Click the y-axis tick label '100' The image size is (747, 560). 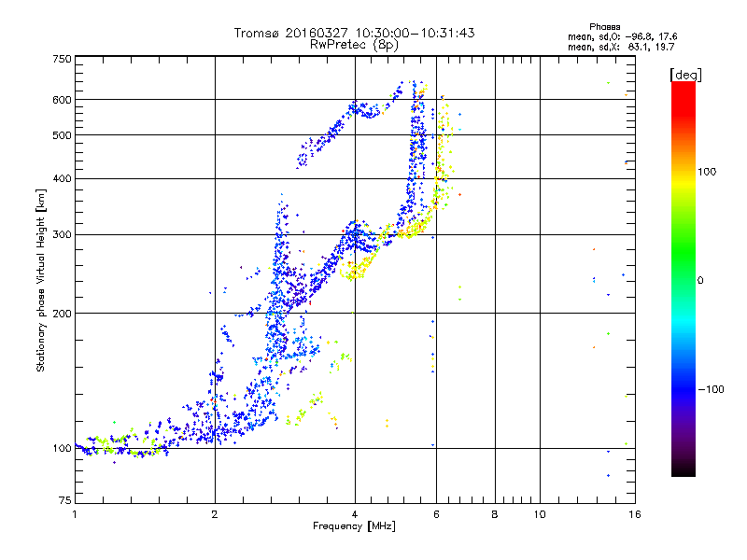coord(62,448)
